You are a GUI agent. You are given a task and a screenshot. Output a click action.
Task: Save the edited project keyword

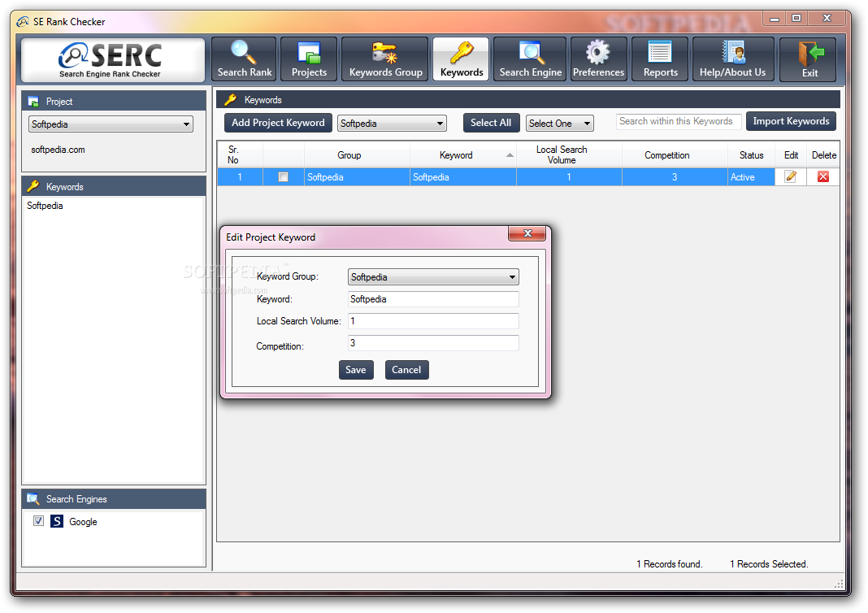356,370
